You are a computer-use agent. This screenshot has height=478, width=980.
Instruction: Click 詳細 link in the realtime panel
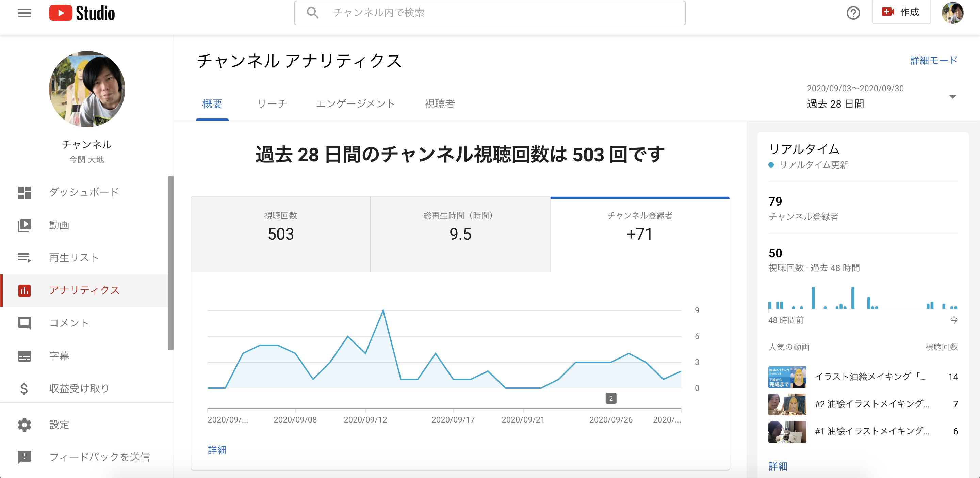coord(778,466)
